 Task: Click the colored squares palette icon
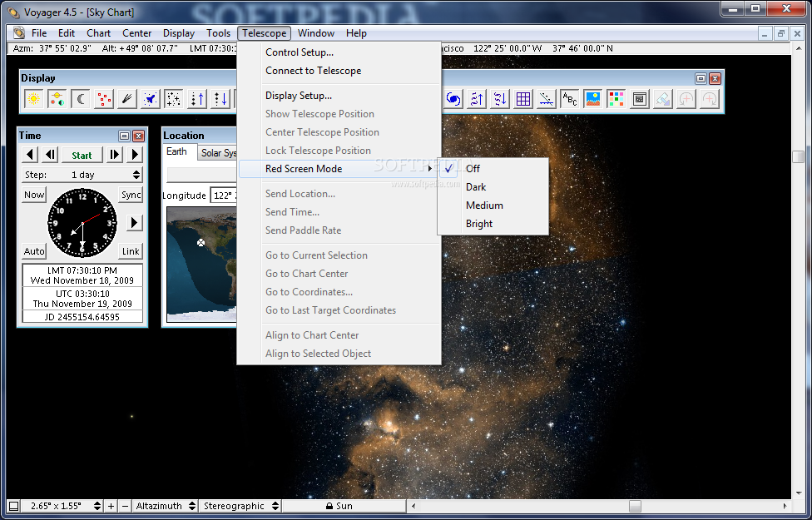pos(616,98)
